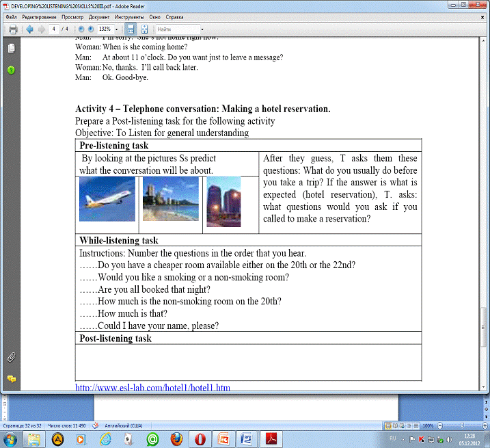Toggle Word print layout view button

click(389, 425)
